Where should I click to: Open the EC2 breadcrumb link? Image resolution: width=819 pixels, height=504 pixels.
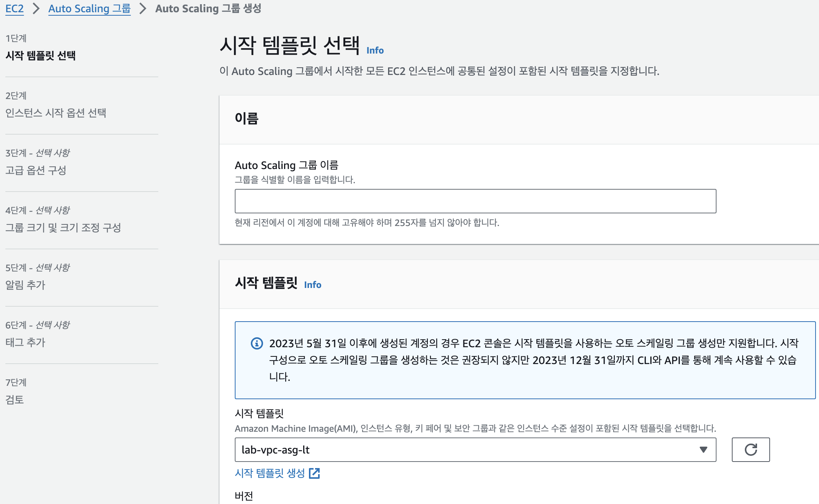point(15,8)
